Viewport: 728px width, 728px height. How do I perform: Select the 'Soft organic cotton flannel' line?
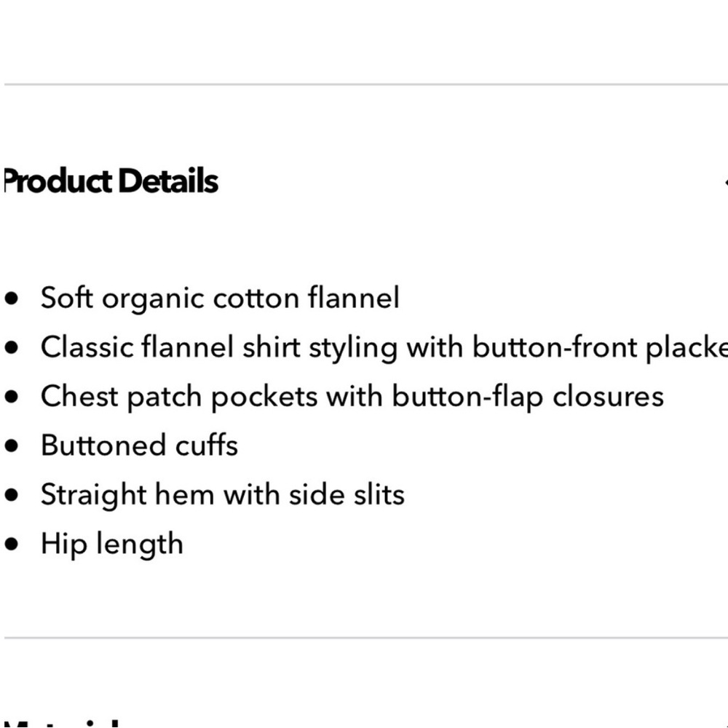220,298
